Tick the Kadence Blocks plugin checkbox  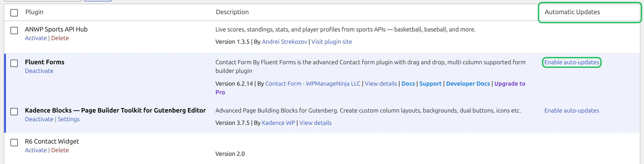[14, 112]
